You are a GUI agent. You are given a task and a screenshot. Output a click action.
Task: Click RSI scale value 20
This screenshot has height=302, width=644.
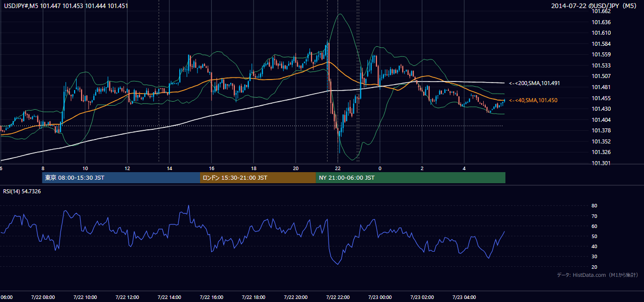tap(595, 267)
